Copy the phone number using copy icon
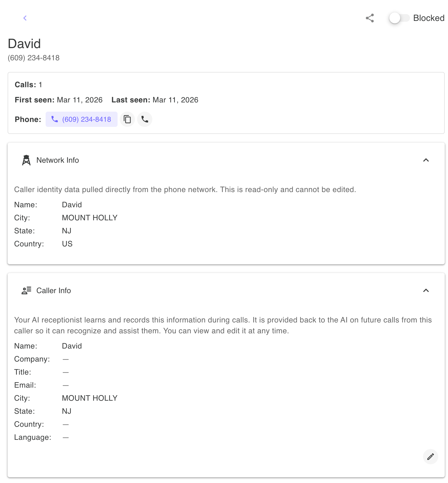This screenshot has width=448, height=483. coord(127,119)
